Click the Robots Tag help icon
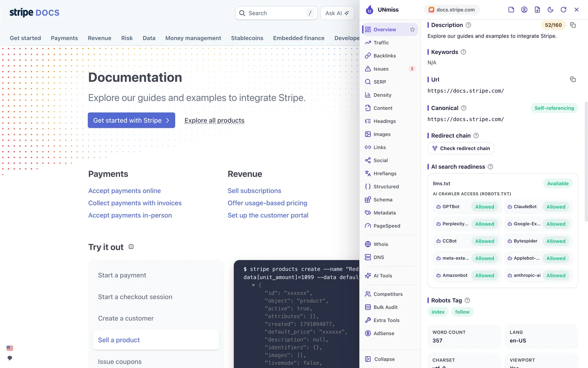 [468, 300]
